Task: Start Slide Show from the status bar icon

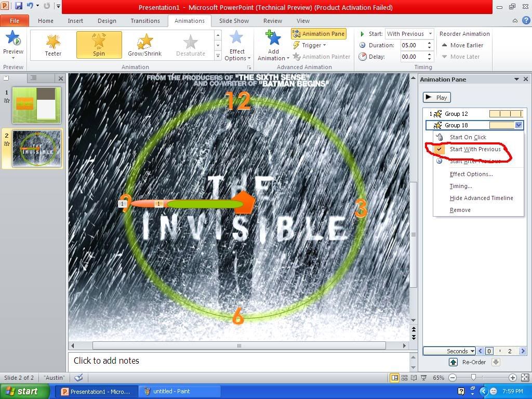Action: point(424,377)
